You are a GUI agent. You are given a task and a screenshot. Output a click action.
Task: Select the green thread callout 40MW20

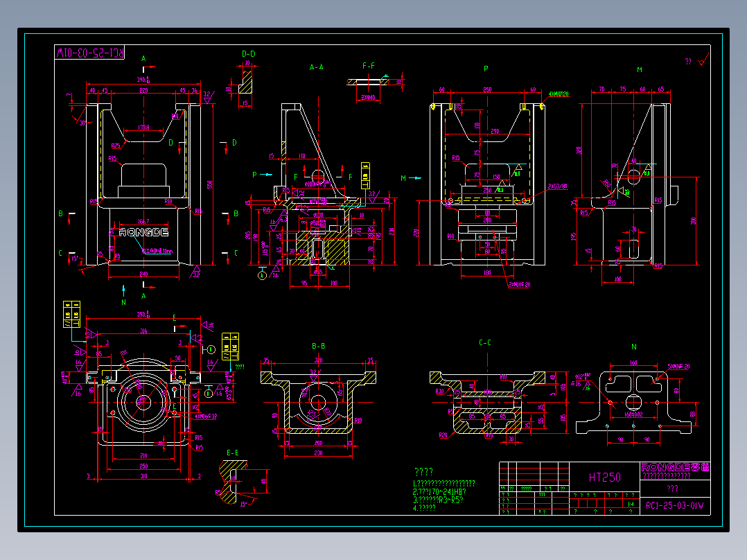click(x=559, y=92)
